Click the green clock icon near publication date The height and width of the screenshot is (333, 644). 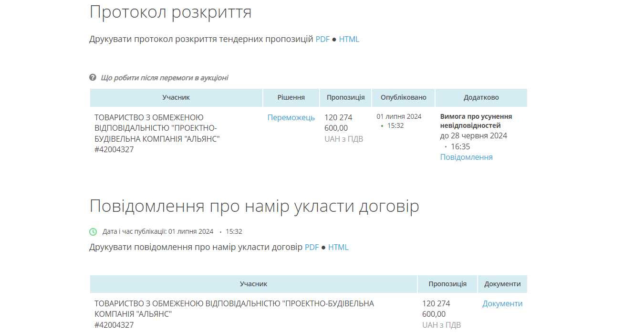pos(93,231)
